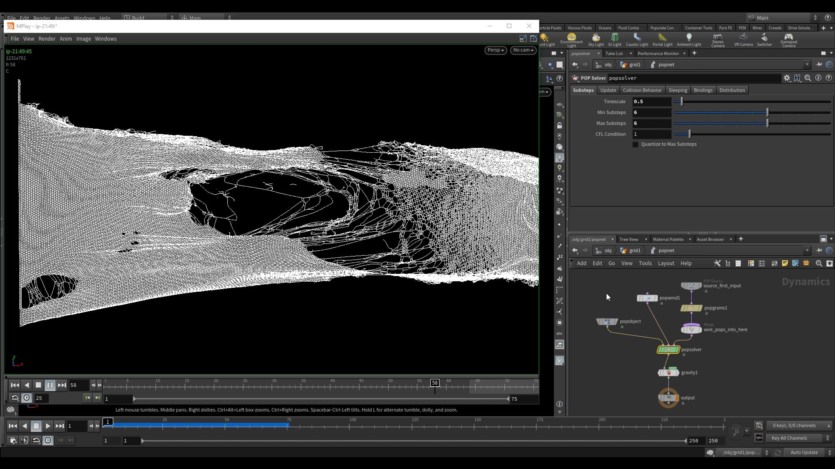Open POP Solver parameter gear menu

pos(787,78)
